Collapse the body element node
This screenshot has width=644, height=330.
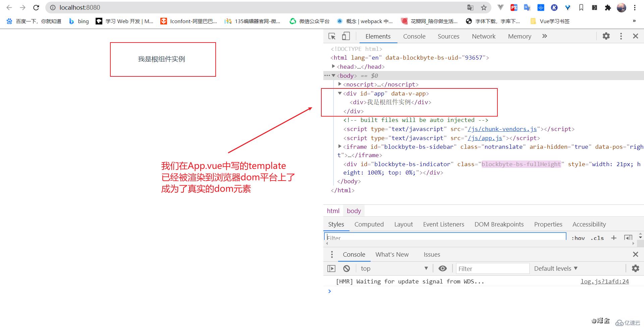(333, 75)
